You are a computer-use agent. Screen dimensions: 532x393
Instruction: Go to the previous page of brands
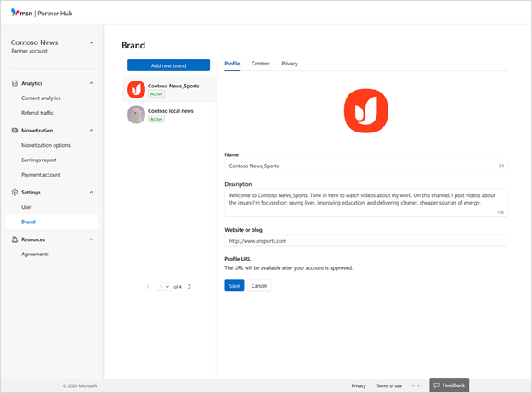pyautogui.click(x=148, y=287)
